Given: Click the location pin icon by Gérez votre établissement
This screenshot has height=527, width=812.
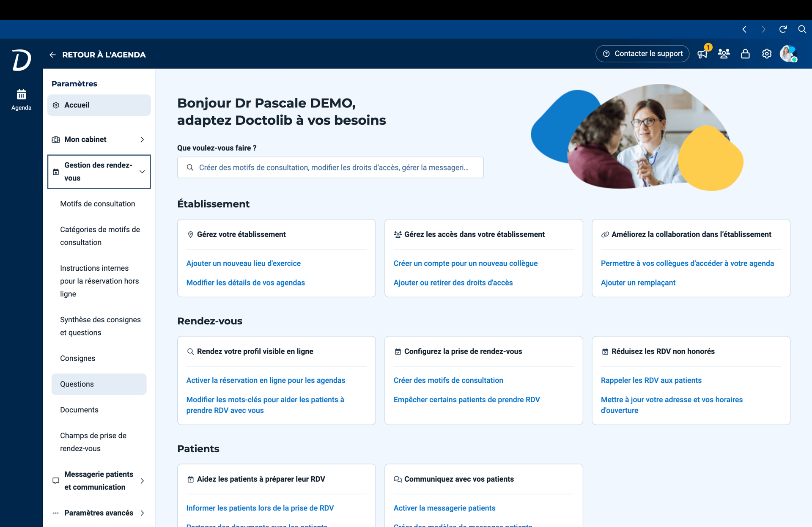Looking at the screenshot, I should coord(190,234).
